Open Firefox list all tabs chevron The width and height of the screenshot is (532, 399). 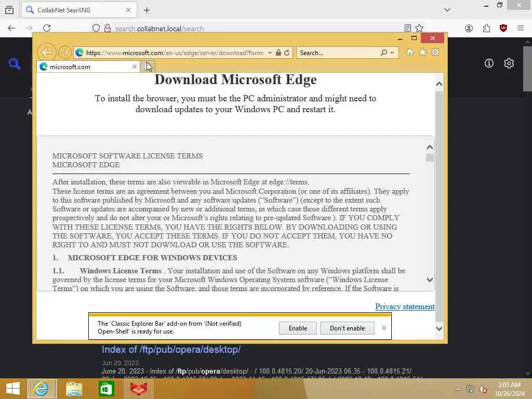coord(447,10)
